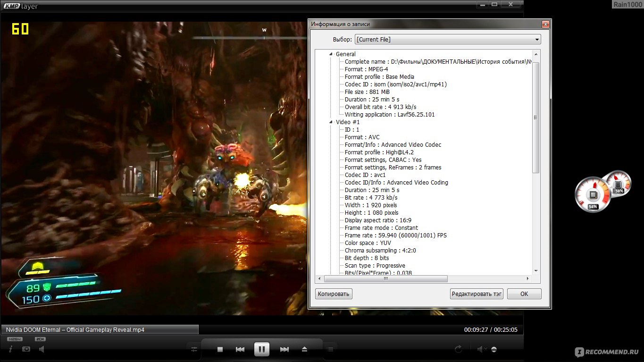Click the memory gauge gadget showing 38%
Screen dimensions: 644x362
[x=619, y=184]
